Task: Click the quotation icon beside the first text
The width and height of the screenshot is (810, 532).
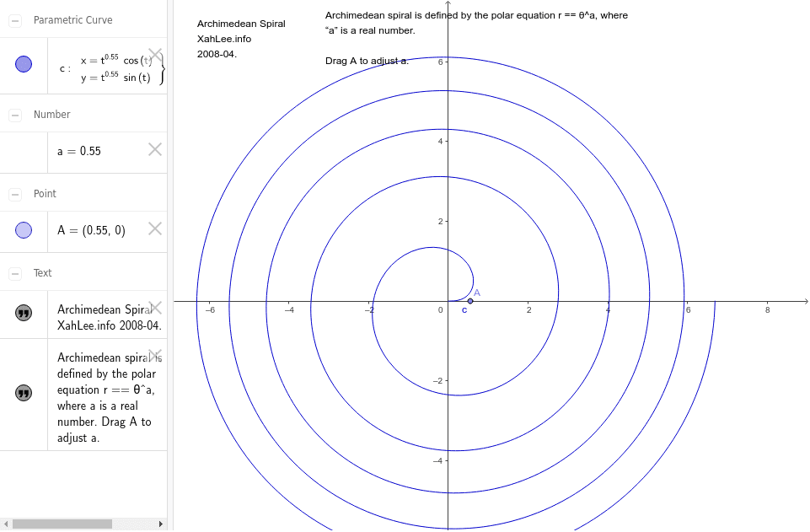Action: pyautogui.click(x=24, y=313)
